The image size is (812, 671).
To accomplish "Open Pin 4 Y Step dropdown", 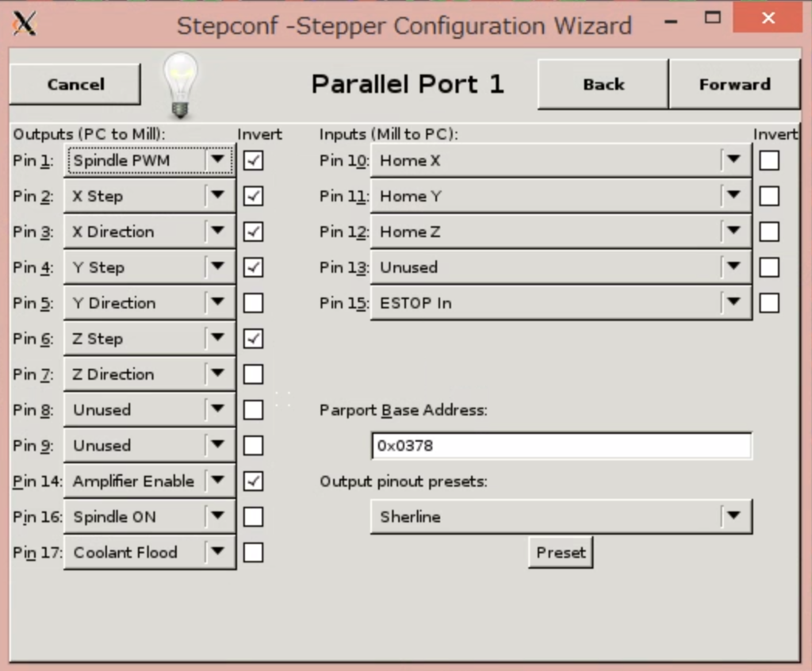I will (150, 267).
